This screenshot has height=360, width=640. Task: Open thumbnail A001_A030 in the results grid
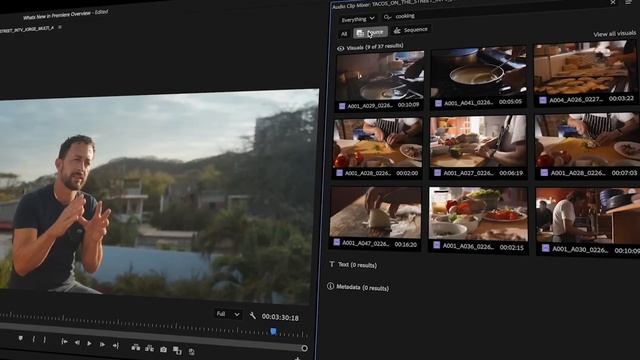pos(588,222)
